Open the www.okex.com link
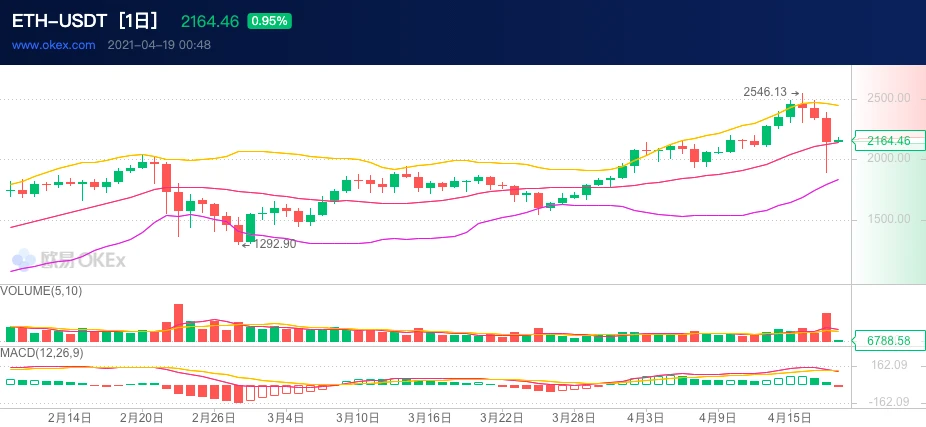Image resolution: width=926 pixels, height=427 pixels. tap(54, 45)
